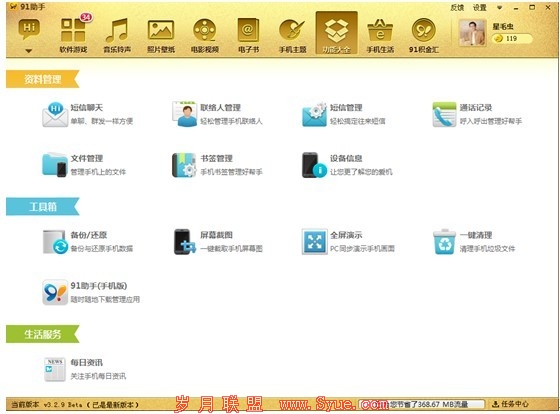Open the 音乐铃声 music ringtones section
Screen dimensions: 560x414
pos(117,35)
